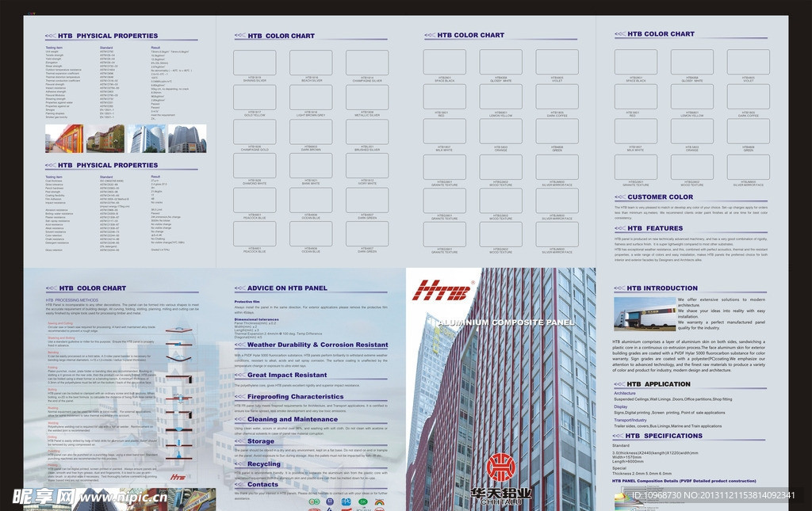Click the arrows icon beside HTB FEATURES
812x511 pixels.
coord(619,228)
